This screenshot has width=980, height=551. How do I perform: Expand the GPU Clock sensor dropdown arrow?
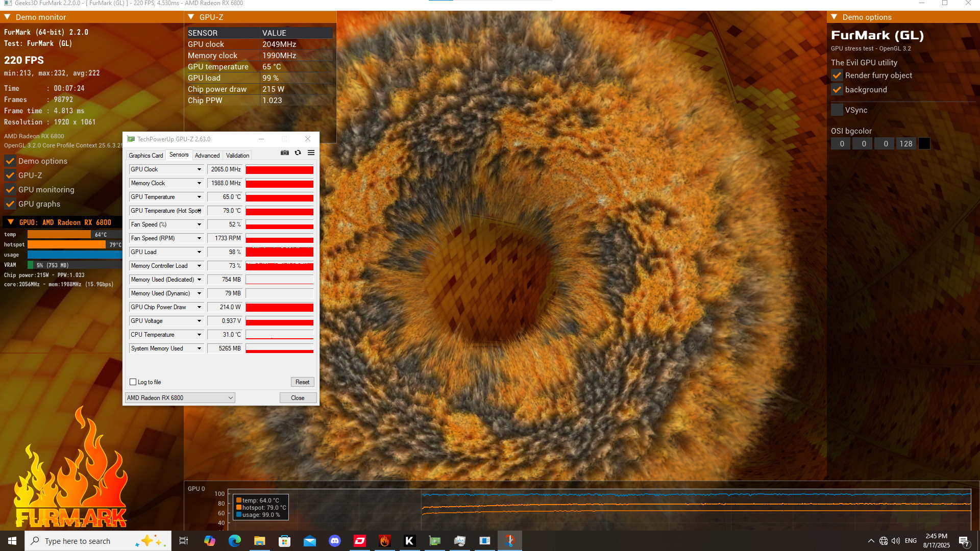(x=199, y=169)
